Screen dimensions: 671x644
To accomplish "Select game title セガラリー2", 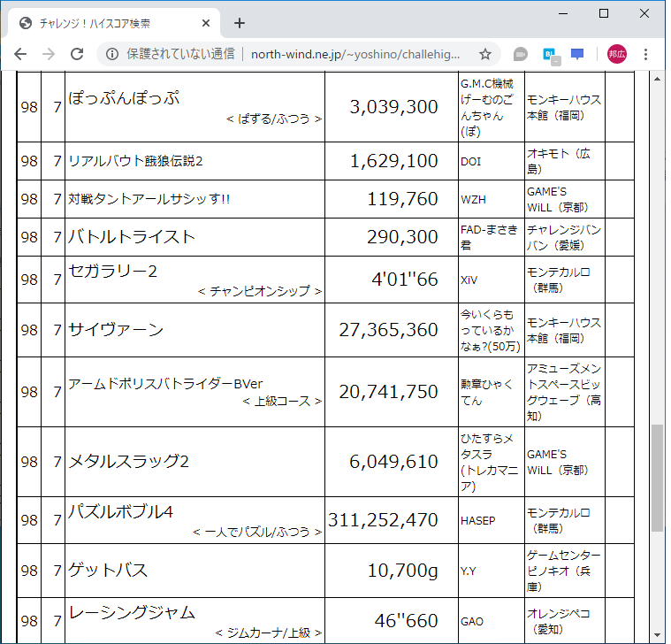I will click(113, 271).
